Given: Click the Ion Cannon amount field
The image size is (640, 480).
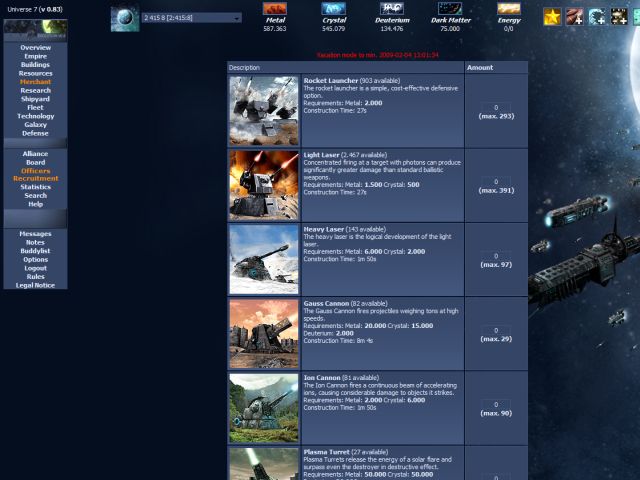Looking at the screenshot, I should [495, 404].
